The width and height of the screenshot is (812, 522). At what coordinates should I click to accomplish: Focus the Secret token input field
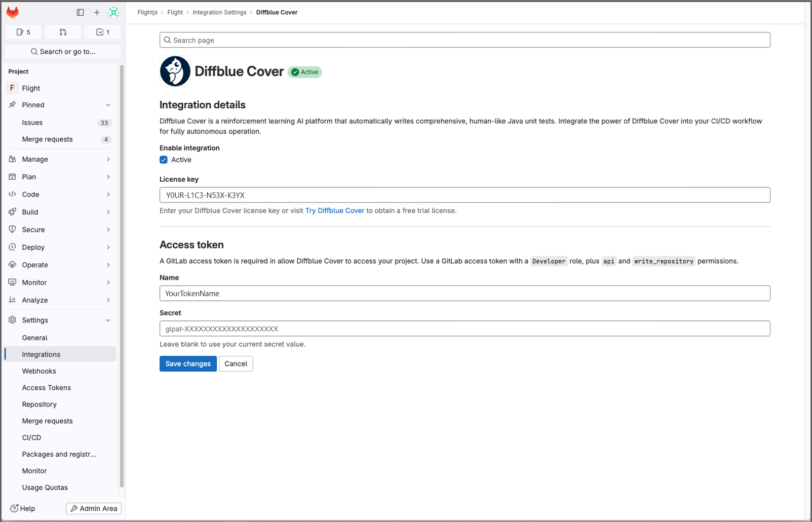pyautogui.click(x=465, y=329)
